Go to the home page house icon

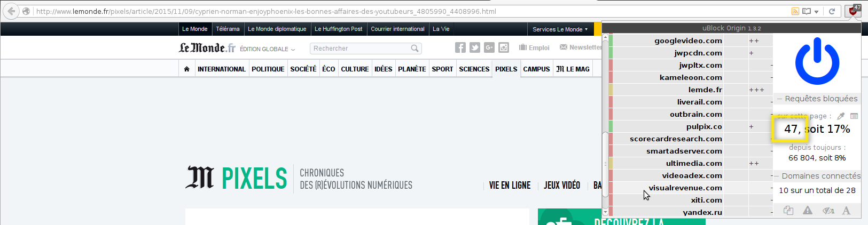tap(186, 69)
